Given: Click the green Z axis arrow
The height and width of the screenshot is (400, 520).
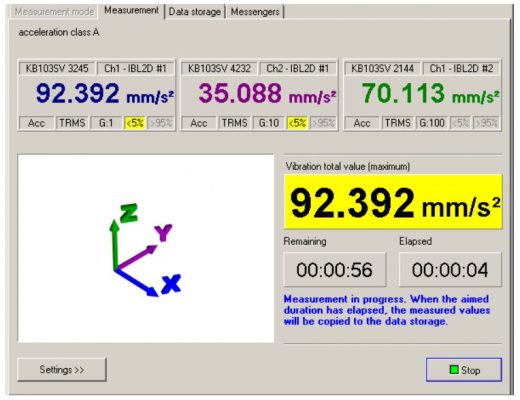Looking at the screenshot, I should point(114,245).
